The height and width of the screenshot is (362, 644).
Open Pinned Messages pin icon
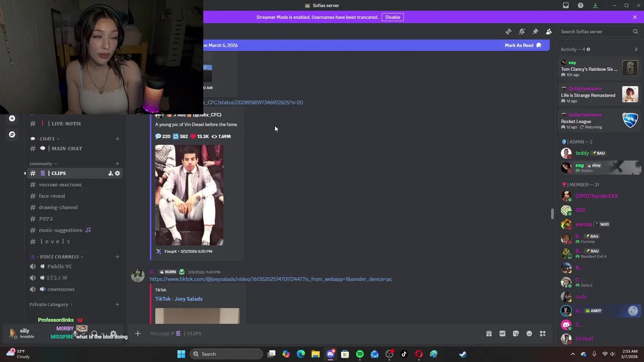tap(535, 31)
